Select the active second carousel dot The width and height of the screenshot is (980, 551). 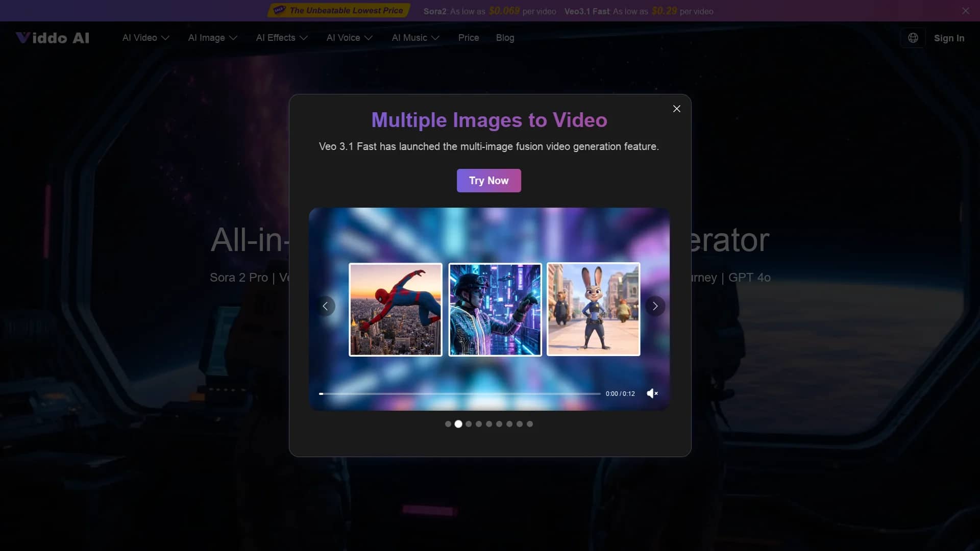point(458,424)
